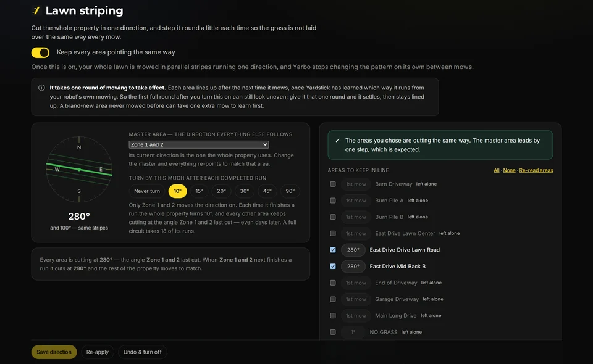Check the Barn Driveway checkbox
Screen dimensions: 593x364
pos(333,184)
